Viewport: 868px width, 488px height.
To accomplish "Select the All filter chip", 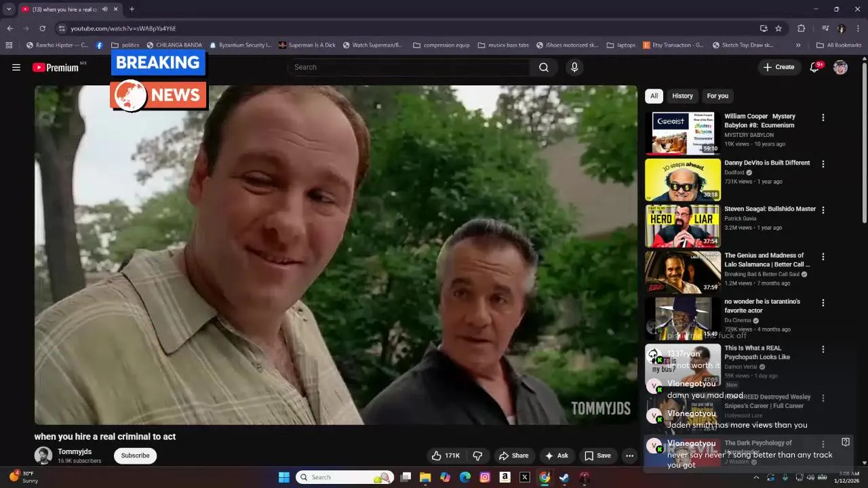I will point(654,96).
